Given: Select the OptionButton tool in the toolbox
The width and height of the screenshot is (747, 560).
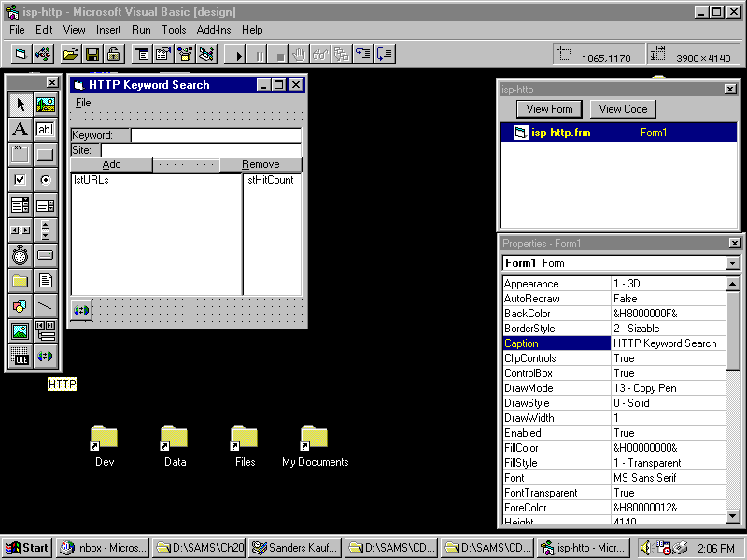Looking at the screenshot, I should [x=45, y=180].
